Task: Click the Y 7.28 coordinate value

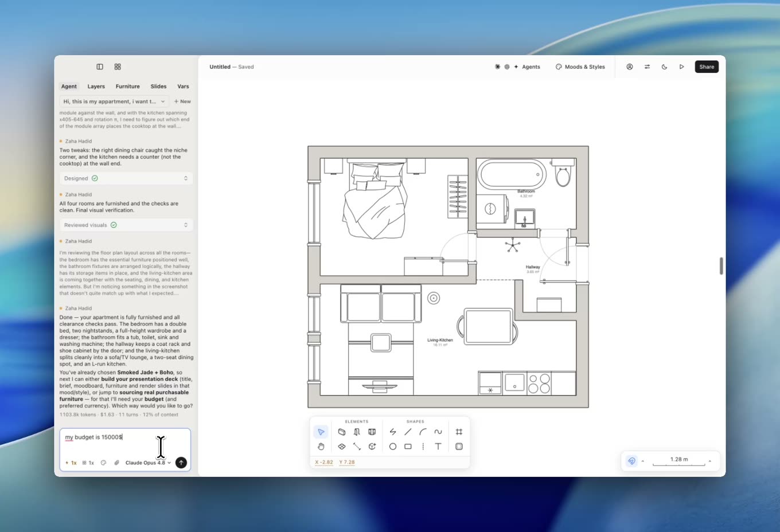Action: tap(347, 462)
